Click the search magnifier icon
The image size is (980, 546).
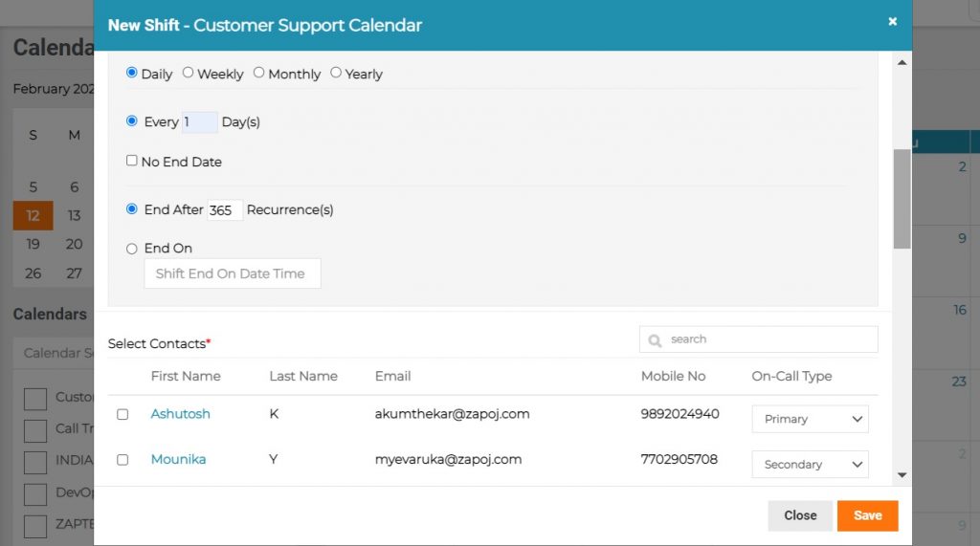(655, 340)
